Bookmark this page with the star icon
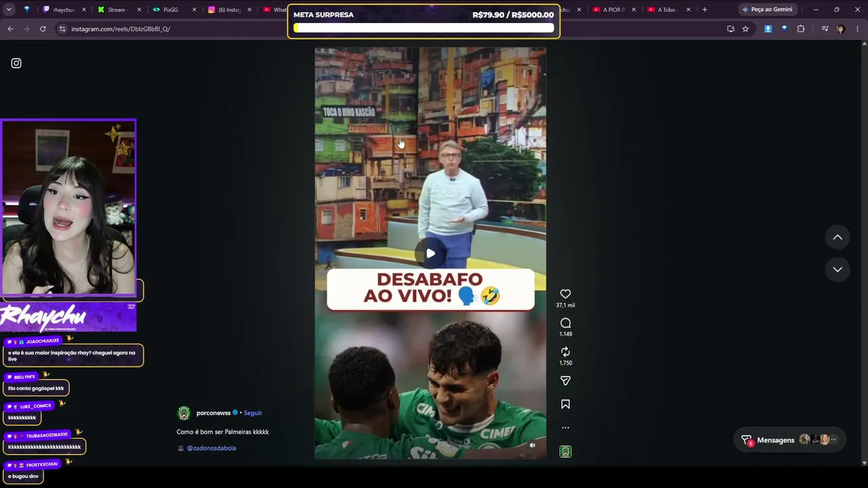The width and height of the screenshot is (868, 488). tap(745, 28)
